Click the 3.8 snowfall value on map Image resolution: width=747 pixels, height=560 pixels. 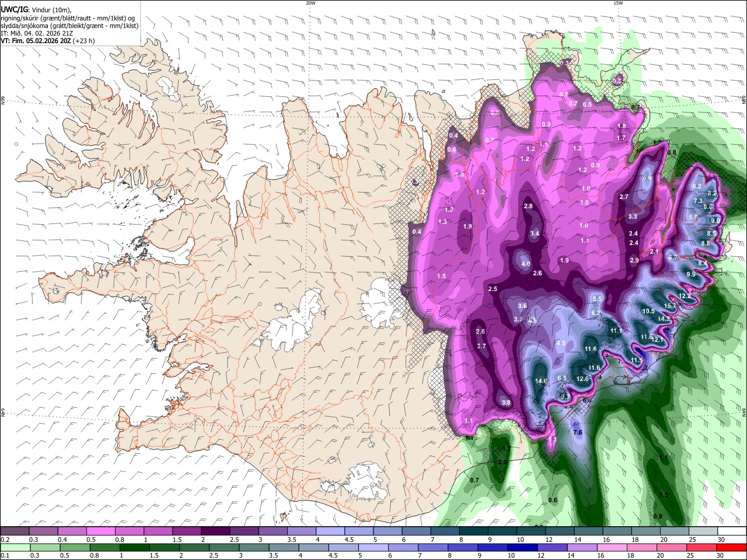506,402
